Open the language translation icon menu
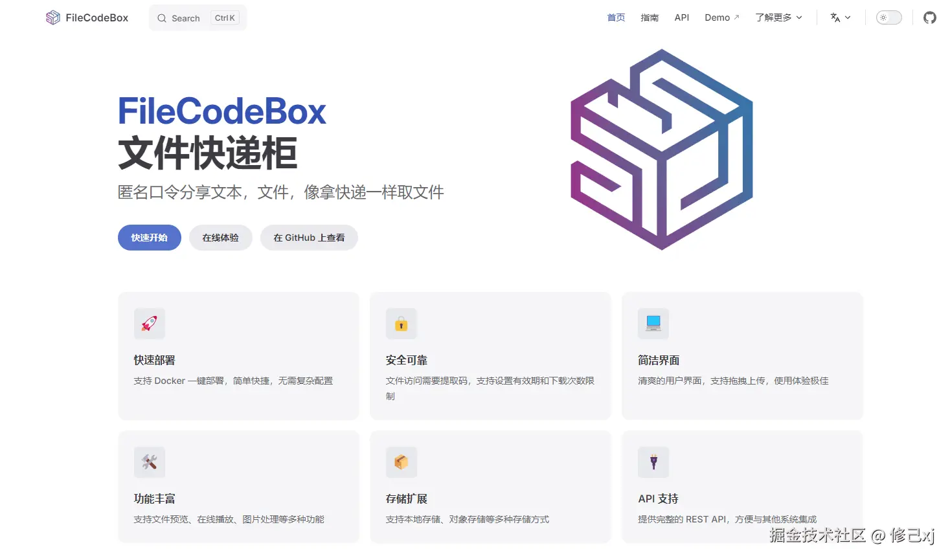Viewport: 950px width, 560px height. tap(835, 17)
